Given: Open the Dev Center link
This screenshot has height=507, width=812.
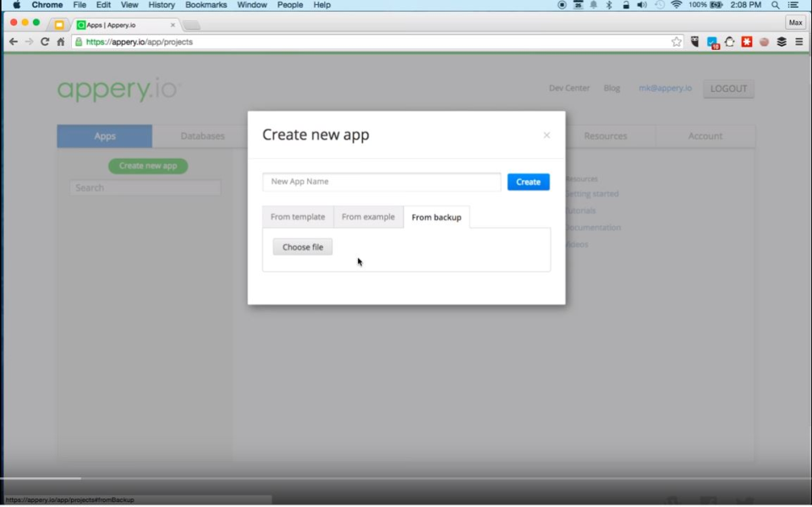Looking at the screenshot, I should point(568,88).
